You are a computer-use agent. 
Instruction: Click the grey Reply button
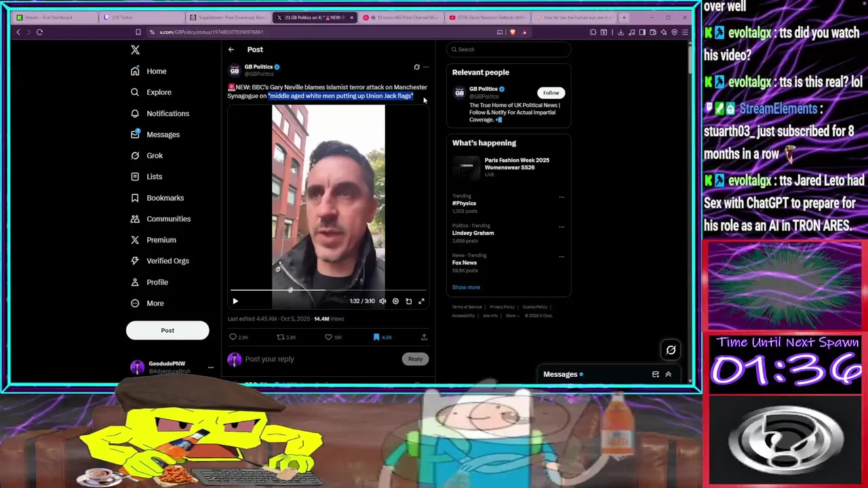click(x=415, y=359)
